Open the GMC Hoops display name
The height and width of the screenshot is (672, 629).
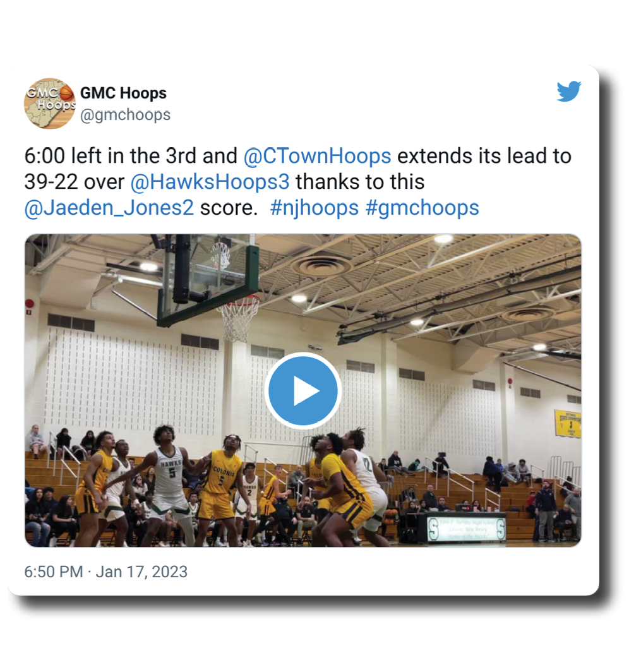click(x=123, y=93)
